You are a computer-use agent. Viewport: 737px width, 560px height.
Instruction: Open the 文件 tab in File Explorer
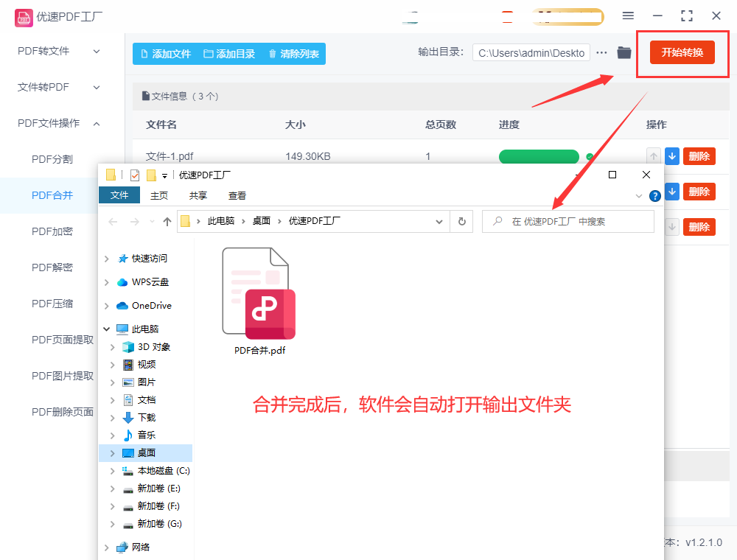pos(119,195)
